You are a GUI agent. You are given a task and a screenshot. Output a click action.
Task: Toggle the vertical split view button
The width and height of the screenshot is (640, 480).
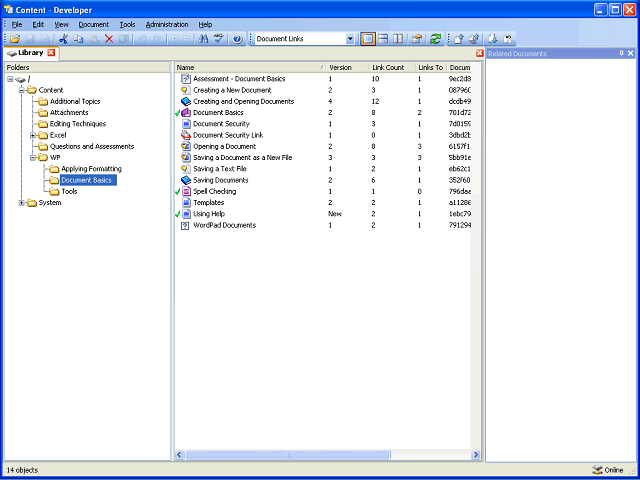pos(398,39)
